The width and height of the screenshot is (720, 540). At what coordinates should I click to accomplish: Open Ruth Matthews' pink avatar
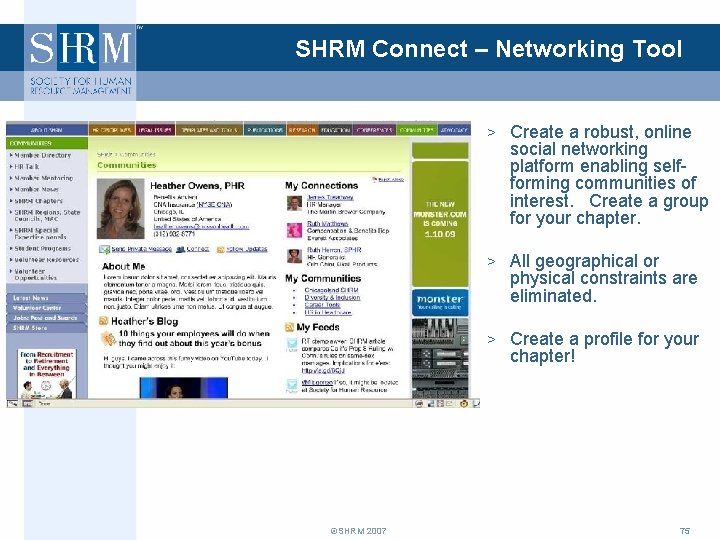[x=294, y=230]
